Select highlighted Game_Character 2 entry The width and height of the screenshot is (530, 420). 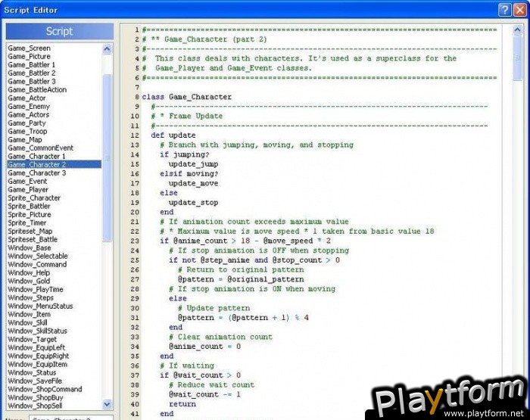pyautogui.click(x=54, y=164)
